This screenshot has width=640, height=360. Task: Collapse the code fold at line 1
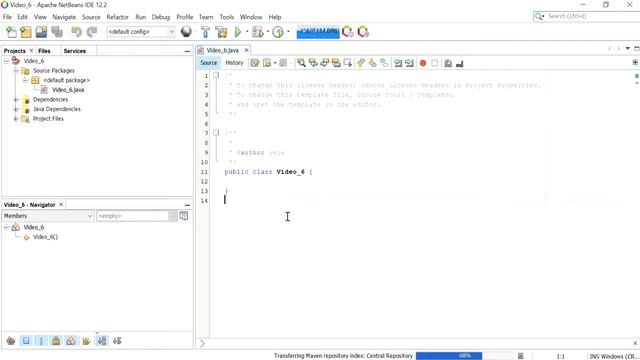(216, 75)
